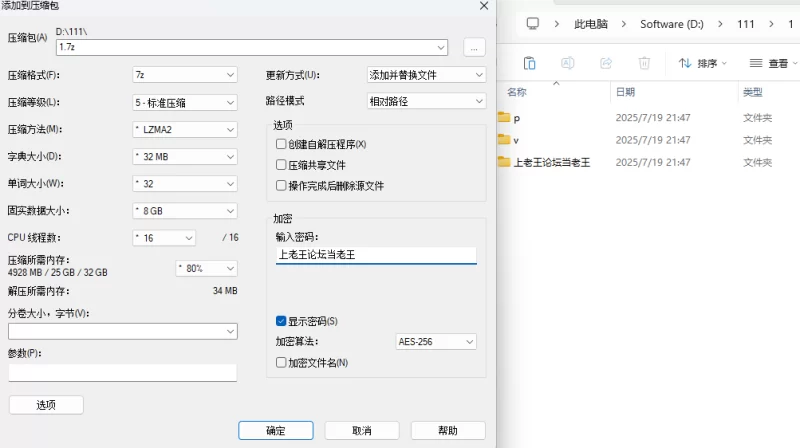Viewport: 800px width, 448px height.
Task: Uncheck 显示密码 checkbox
Action: 281,321
